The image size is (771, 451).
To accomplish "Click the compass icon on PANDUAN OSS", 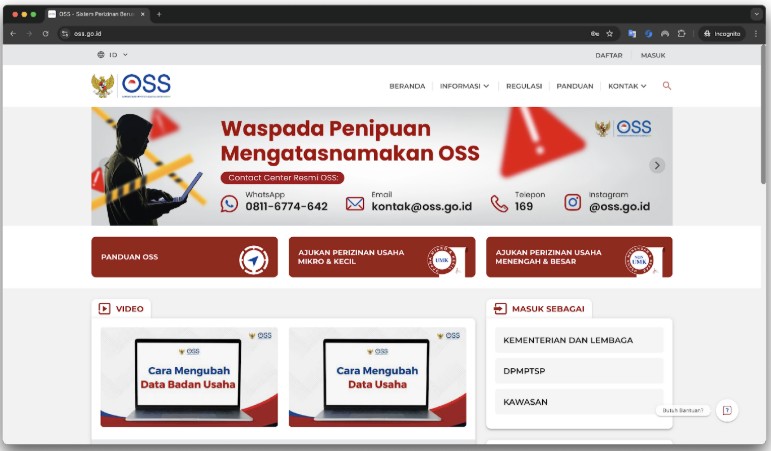I will coord(254,260).
